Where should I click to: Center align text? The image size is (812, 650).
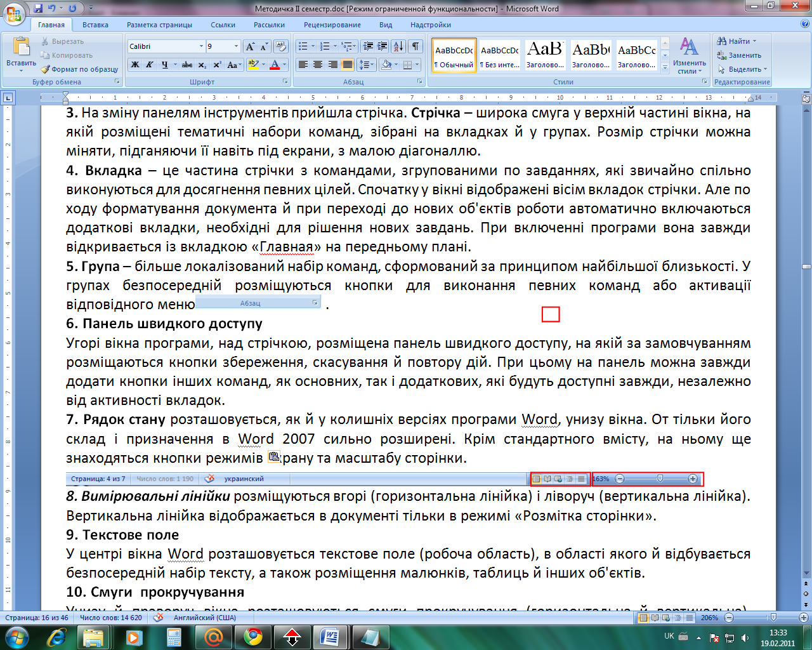[318, 65]
